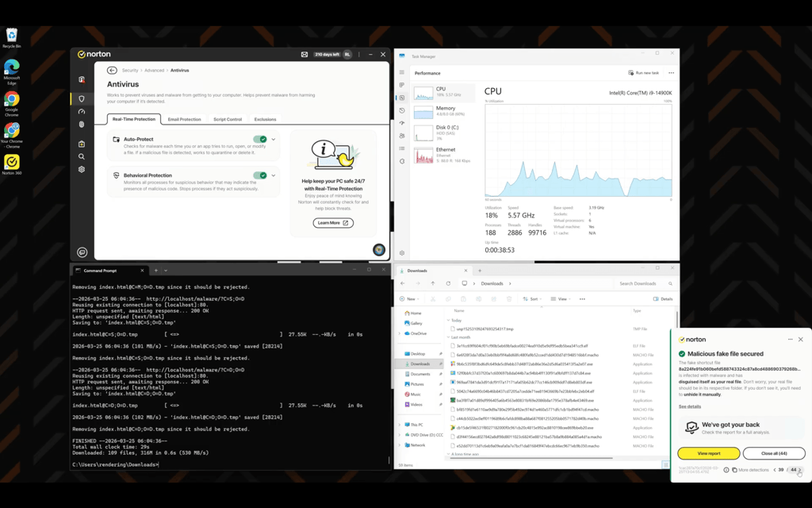Click View report button

[708, 453]
